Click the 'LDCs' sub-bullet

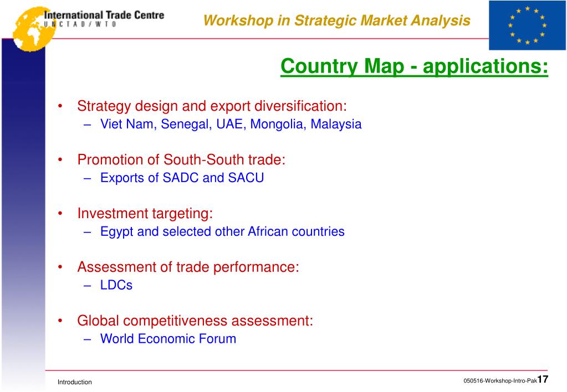click(116, 285)
